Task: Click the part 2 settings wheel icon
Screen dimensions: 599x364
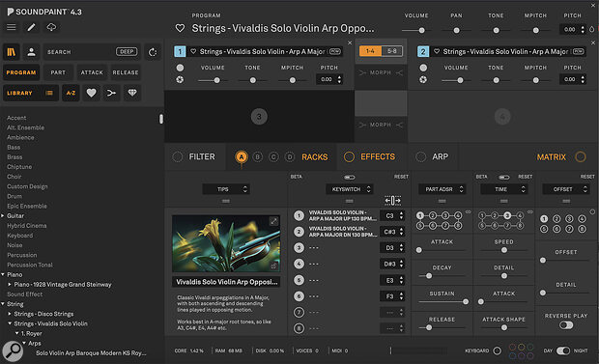Action: (423, 79)
